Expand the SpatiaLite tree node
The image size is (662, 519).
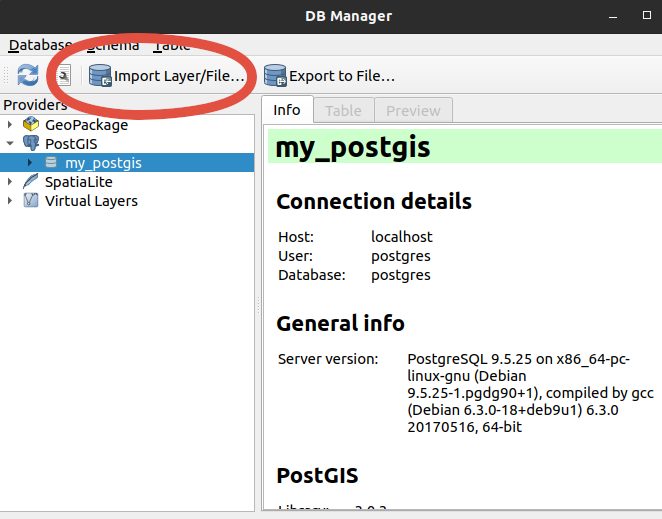(x=10, y=182)
